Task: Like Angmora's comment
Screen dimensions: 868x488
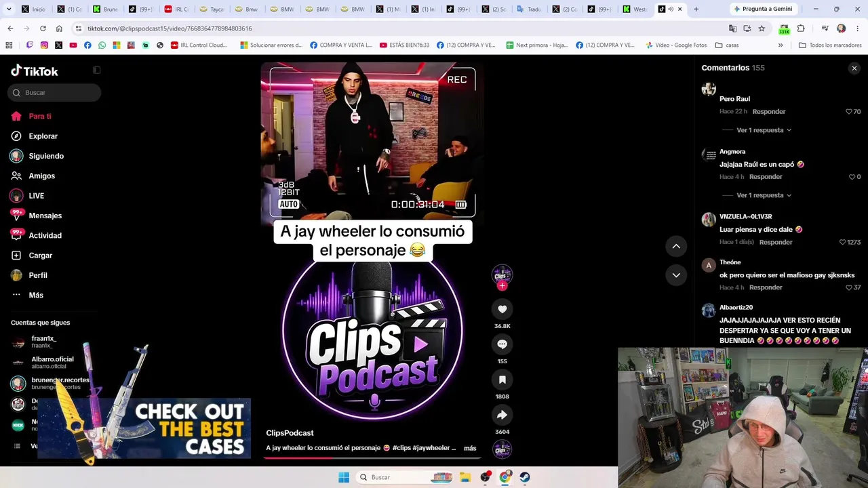Action: [851, 177]
